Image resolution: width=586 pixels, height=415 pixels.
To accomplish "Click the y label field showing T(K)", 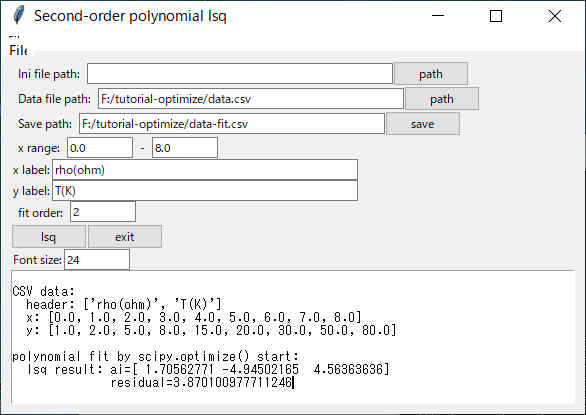I will coord(205,191).
